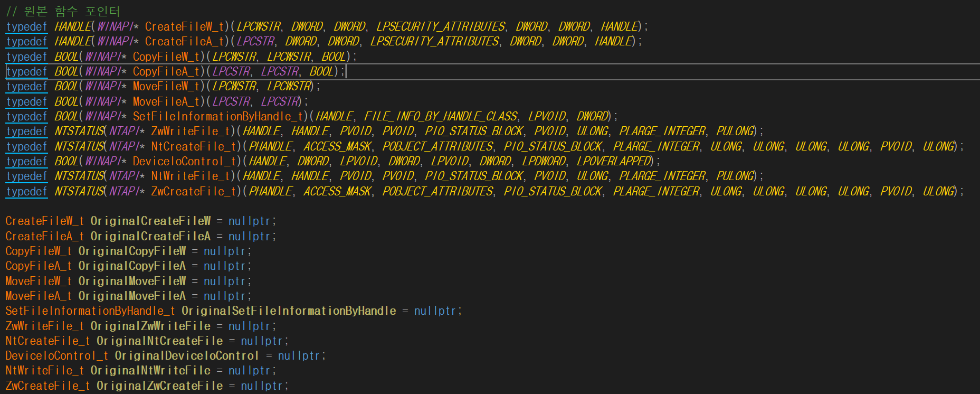This screenshot has height=394, width=980.
Task: Click MoveFileW_t in its typedef line
Action: click(x=166, y=86)
